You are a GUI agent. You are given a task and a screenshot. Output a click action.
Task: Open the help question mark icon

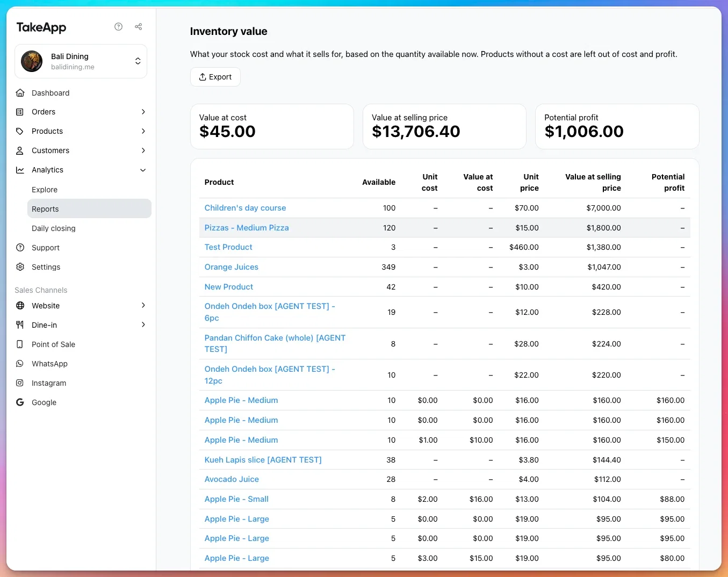point(119,27)
